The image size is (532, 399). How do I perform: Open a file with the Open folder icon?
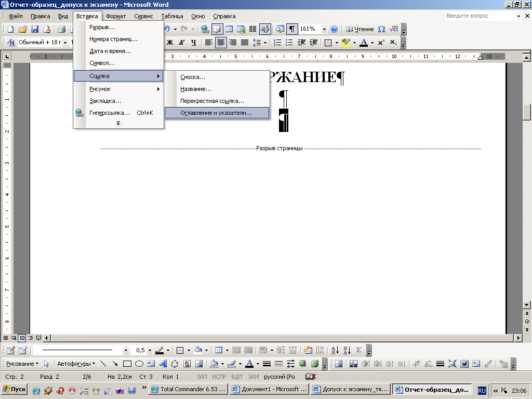[23, 29]
